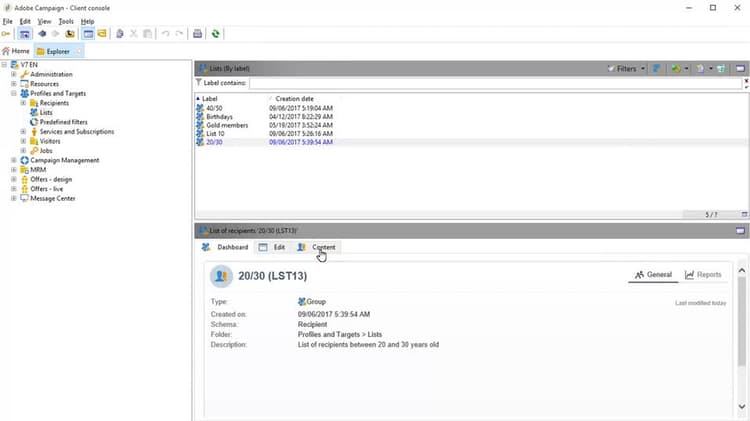Click the undo arrow icon
Image resolution: width=750 pixels, height=421 pixels.
pyautogui.click(x=165, y=34)
